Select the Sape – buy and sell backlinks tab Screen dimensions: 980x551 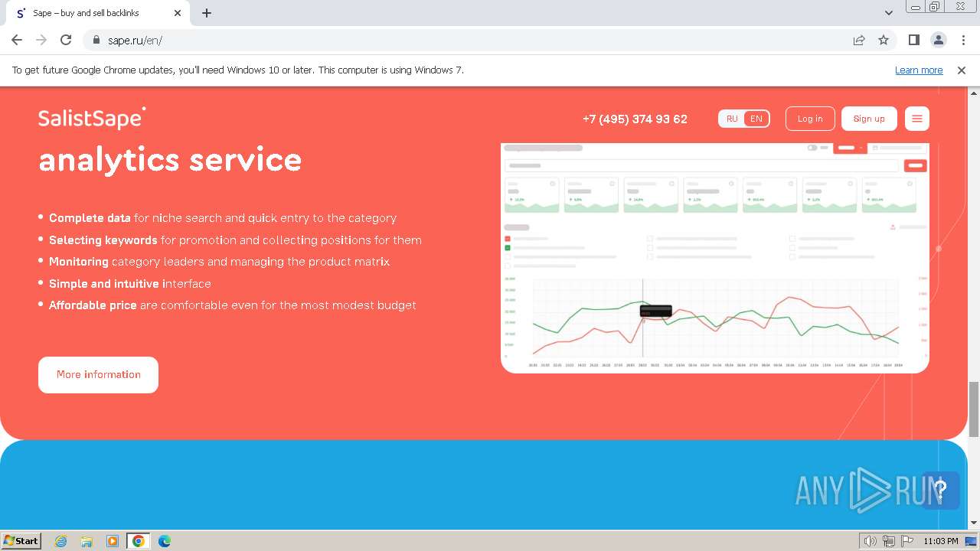[x=98, y=13]
